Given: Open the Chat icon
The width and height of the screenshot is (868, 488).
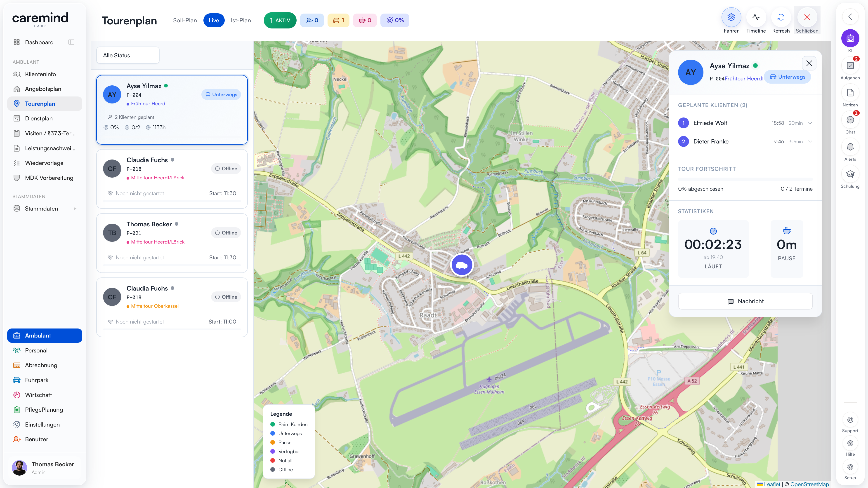Looking at the screenshot, I should pos(850,120).
